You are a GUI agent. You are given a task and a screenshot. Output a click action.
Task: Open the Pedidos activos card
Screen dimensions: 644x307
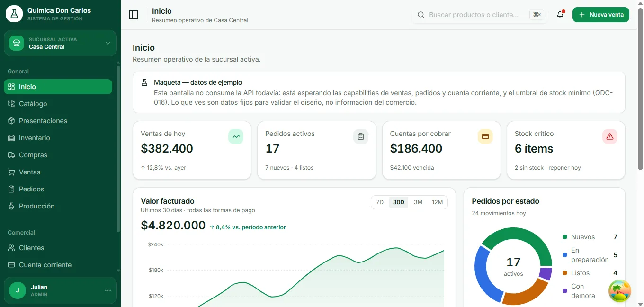tap(317, 150)
